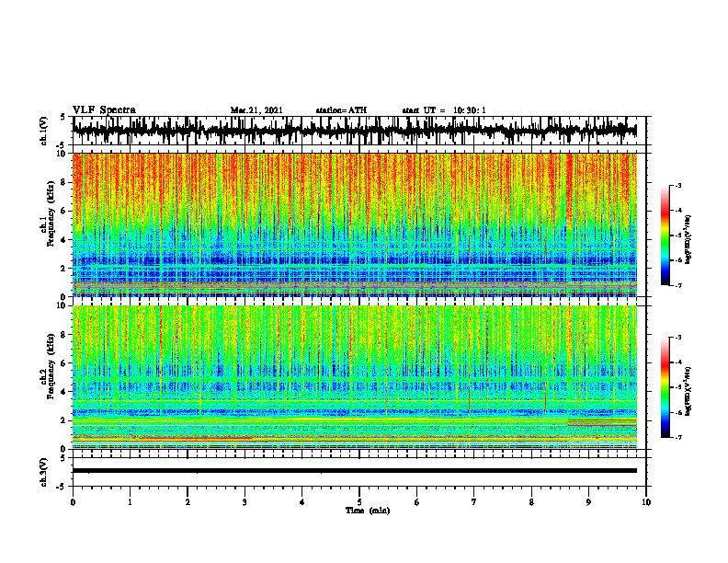
Task: Click the "2" tick on ch.2 frequency axis
Action: tap(64, 420)
